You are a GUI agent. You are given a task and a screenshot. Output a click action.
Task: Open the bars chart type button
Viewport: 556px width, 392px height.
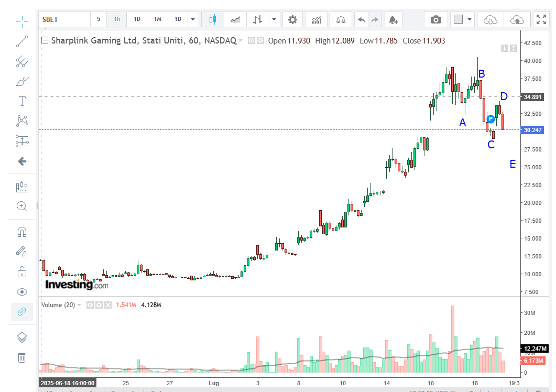[x=258, y=19]
